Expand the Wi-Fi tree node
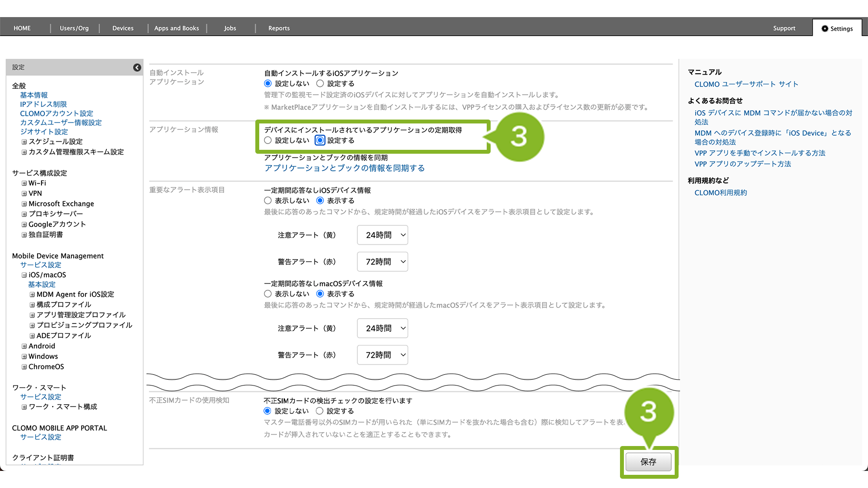This screenshot has width=868, height=488. coord(24,183)
